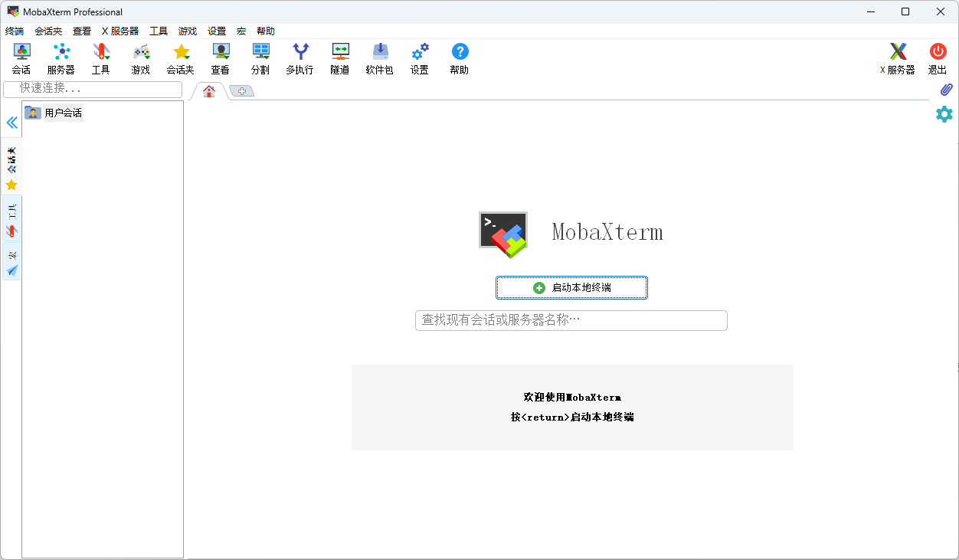
Task: Open the 隧道 (Tunneling) toolbar icon
Action: click(340, 58)
